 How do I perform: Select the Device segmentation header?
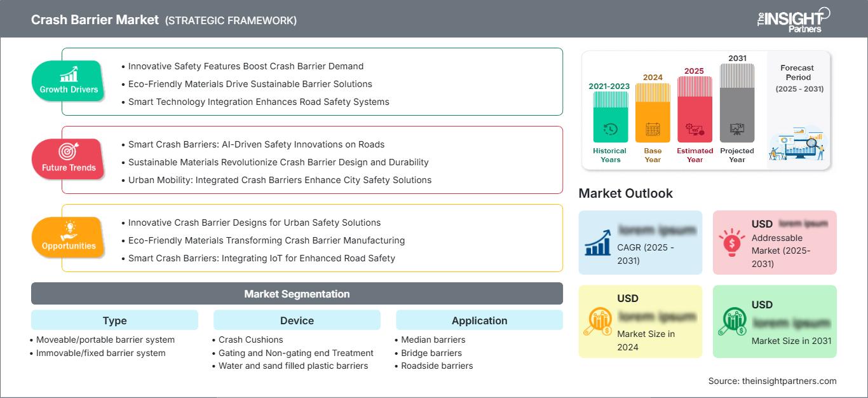click(x=297, y=320)
